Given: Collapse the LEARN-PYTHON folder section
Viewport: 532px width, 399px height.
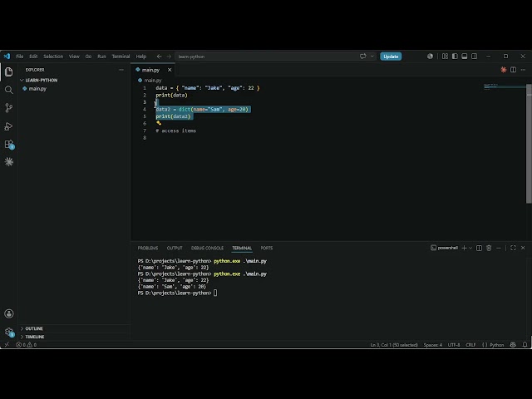Looking at the screenshot, I should [x=39, y=80].
